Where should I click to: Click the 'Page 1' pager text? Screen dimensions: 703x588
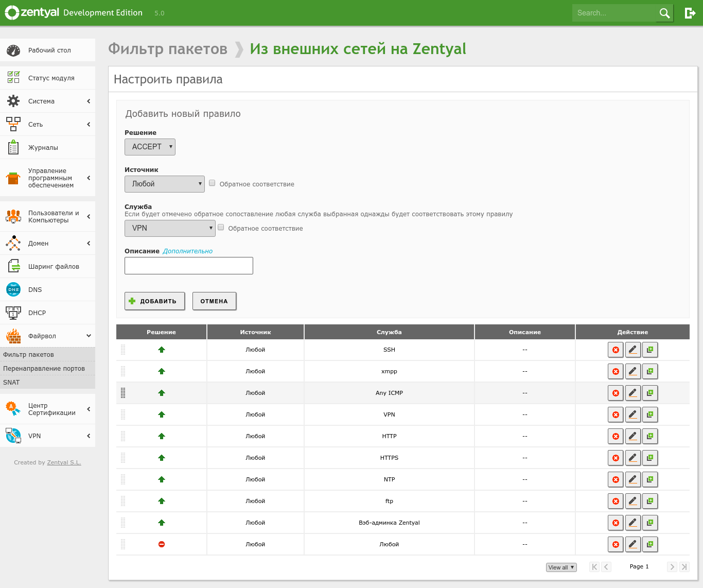pos(639,566)
